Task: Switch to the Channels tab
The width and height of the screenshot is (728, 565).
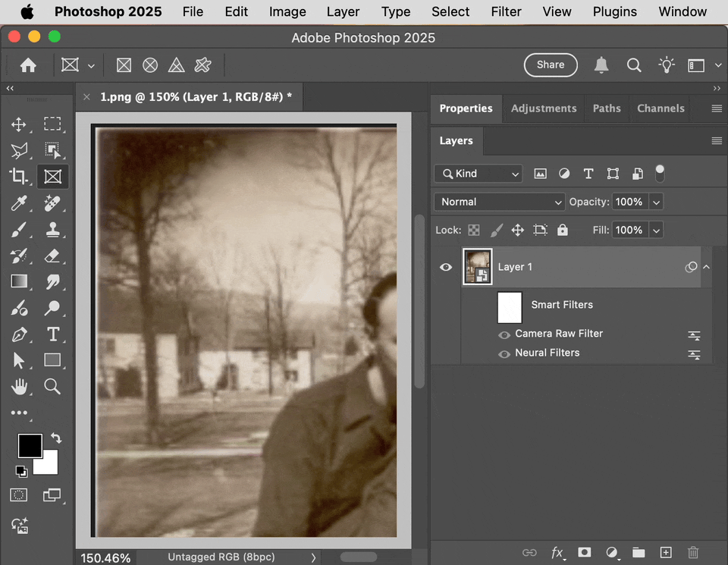Action: (x=661, y=108)
